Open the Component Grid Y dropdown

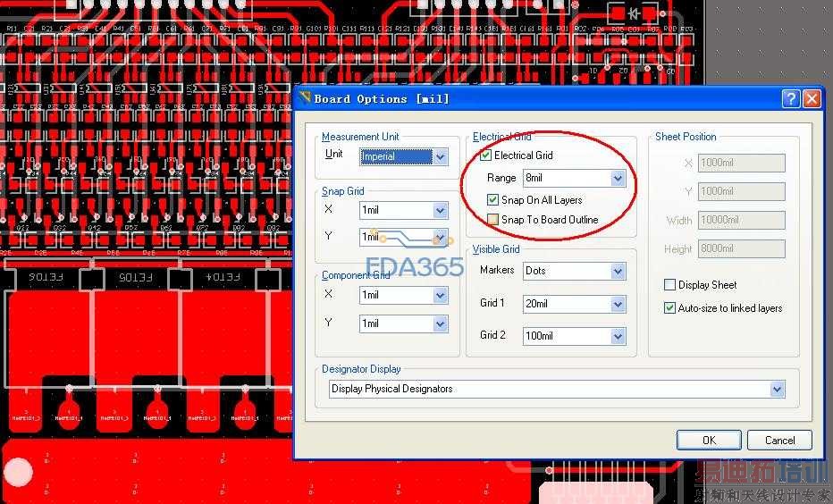point(441,323)
